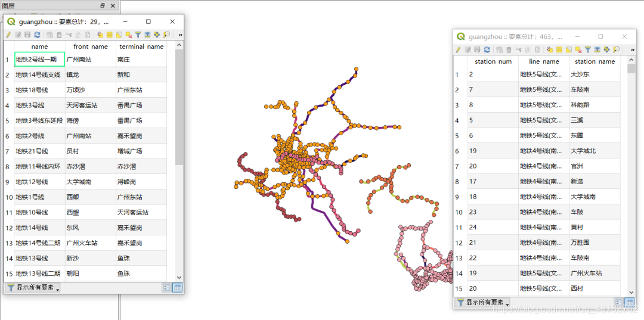This screenshot has height=320, width=644.
Task: Open 显示所有要素 filter menu in 463-feature table
Action: 482,302
